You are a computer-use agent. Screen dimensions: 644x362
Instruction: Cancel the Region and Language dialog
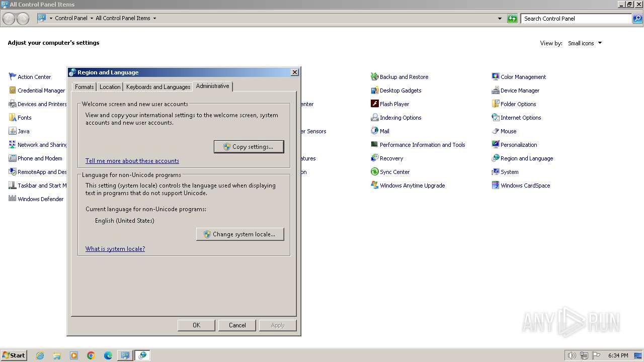237,325
